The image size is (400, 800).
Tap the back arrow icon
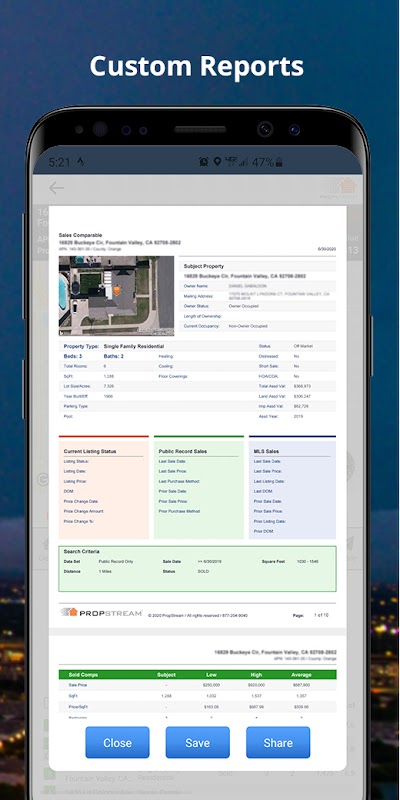tap(56, 188)
